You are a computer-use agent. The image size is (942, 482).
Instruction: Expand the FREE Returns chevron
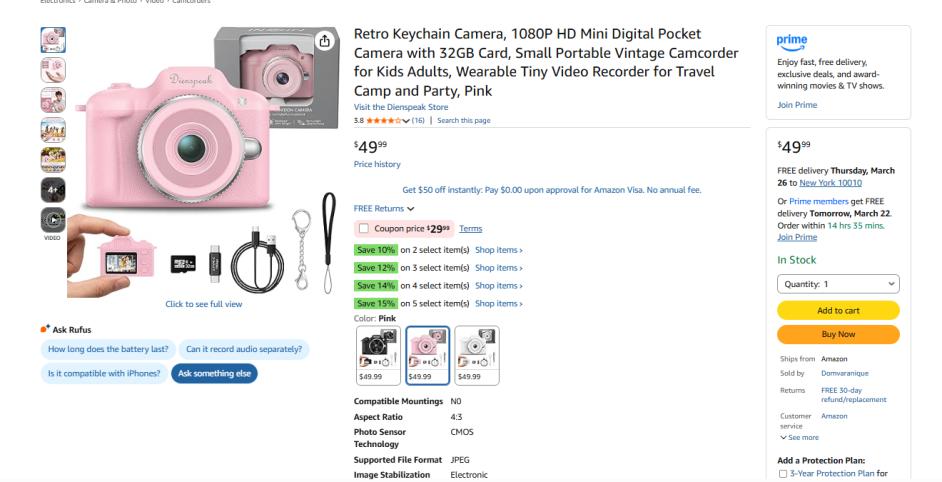point(410,209)
